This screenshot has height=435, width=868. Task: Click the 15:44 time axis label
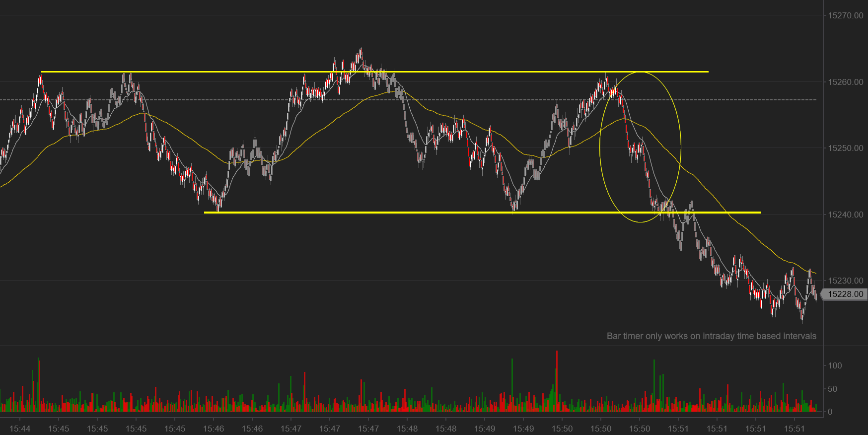[x=20, y=429]
